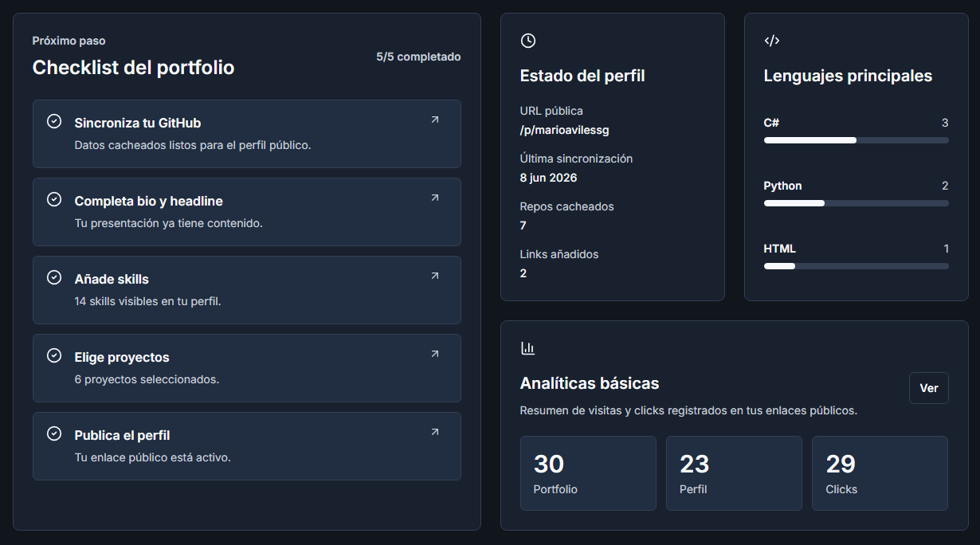Click the text Tu presentación ya tiene contenido
Screen dimensions: 980x545
[x=168, y=223]
